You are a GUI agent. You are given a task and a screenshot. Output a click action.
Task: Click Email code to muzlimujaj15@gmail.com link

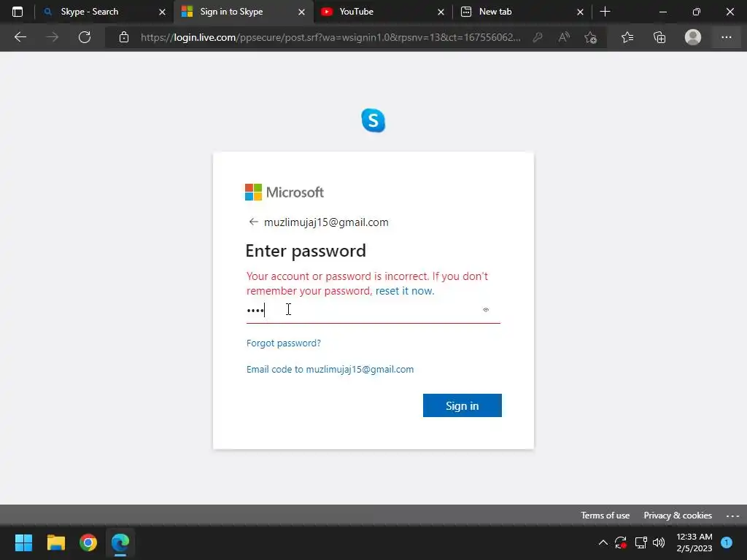coord(330,370)
